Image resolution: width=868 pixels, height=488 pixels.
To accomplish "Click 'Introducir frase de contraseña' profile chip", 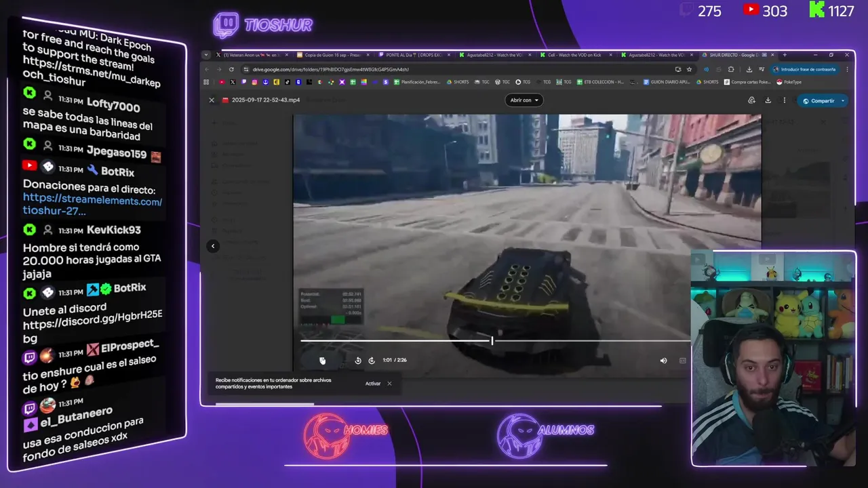I will click(x=804, y=69).
